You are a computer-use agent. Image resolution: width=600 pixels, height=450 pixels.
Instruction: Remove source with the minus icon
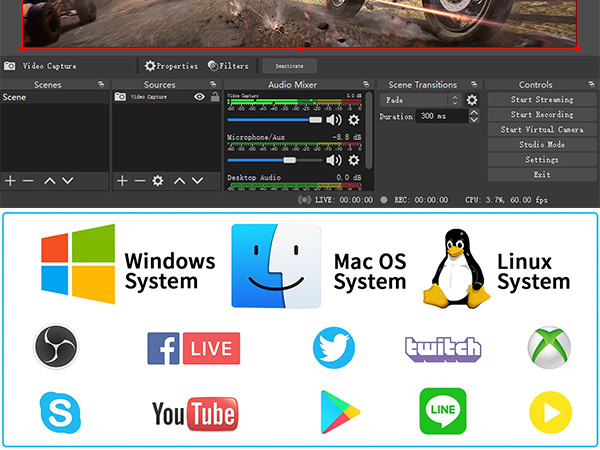[x=140, y=181]
